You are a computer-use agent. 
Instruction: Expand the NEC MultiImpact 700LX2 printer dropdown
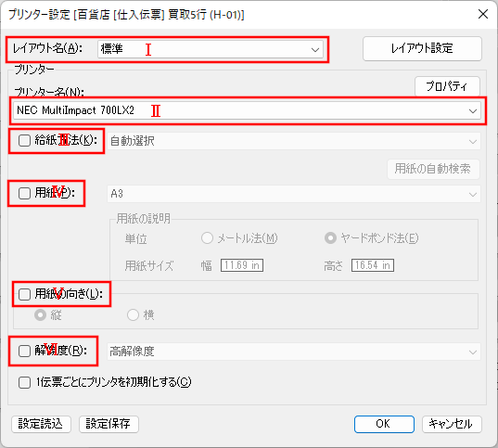(247, 110)
